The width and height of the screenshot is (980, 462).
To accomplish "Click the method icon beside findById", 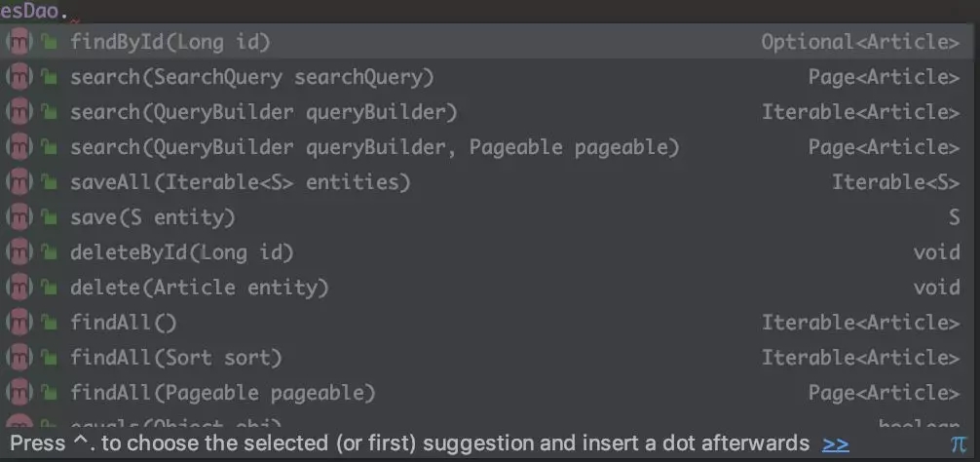I will click(19, 43).
